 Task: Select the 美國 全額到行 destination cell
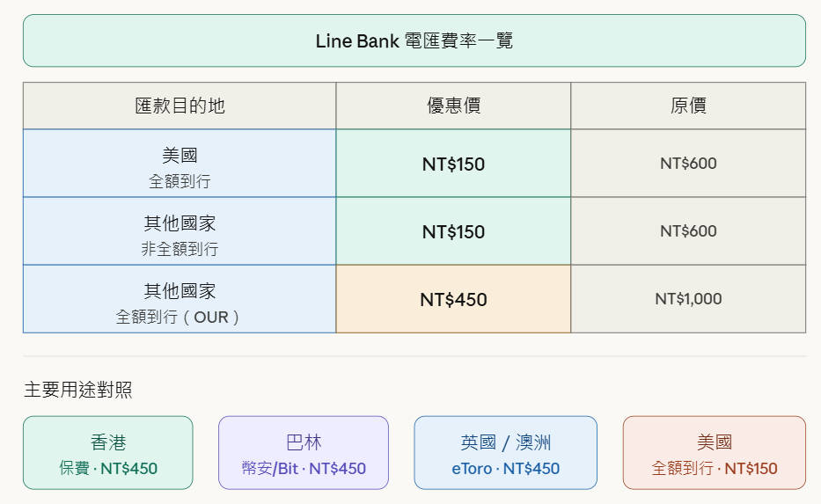(180, 164)
